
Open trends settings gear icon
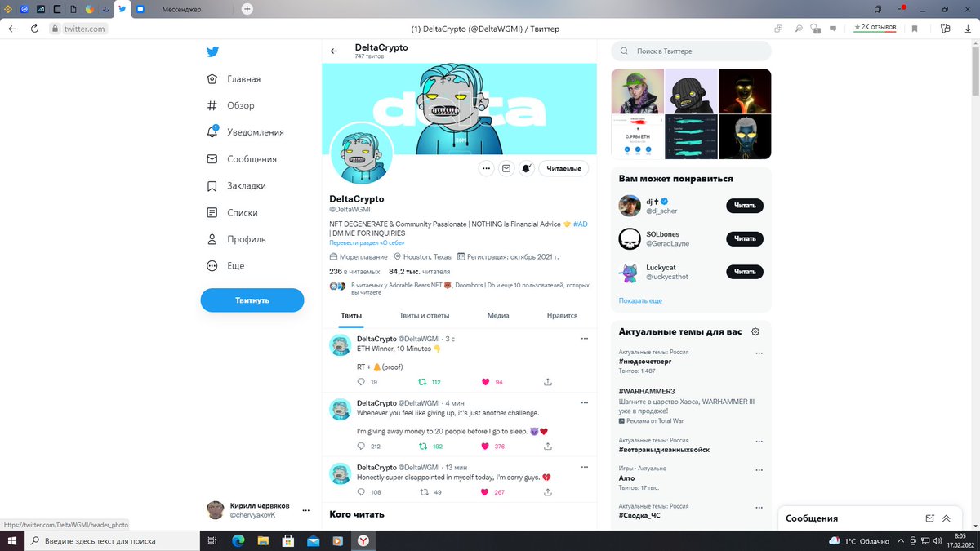click(755, 331)
